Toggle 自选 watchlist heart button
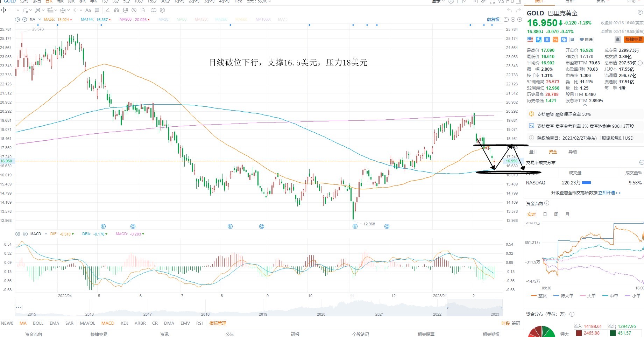Image resolution: width=644 pixels, height=337 pixels. tap(586, 40)
